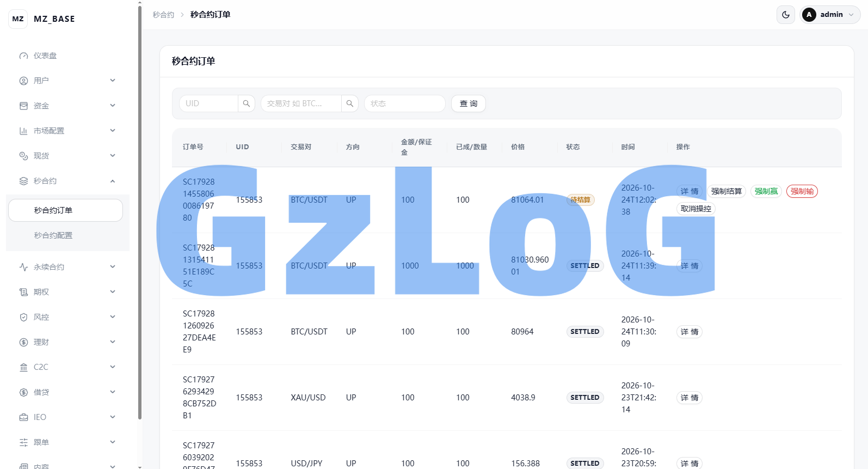Click the IEO briefcase icon
Viewport: 868px width, 469px height.
click(23, 417)
